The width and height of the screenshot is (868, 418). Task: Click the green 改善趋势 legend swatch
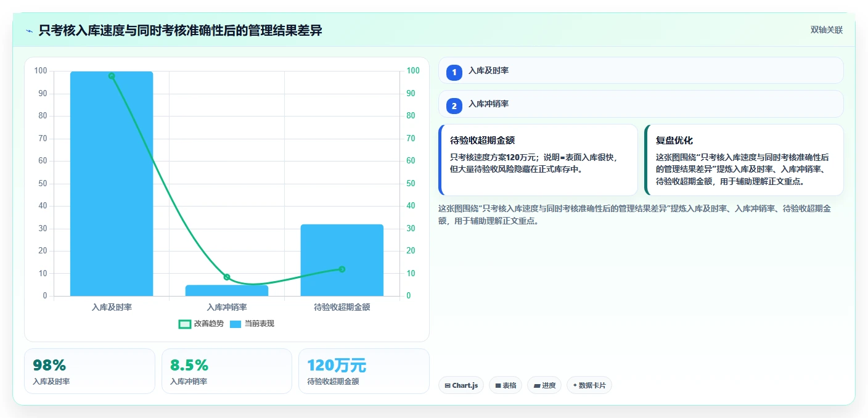point(184,324)
